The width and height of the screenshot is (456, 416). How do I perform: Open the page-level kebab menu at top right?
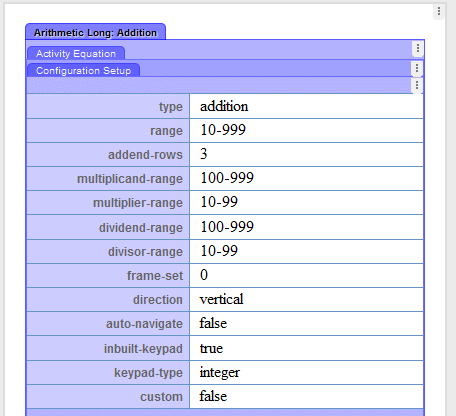[x=439, y=11]
